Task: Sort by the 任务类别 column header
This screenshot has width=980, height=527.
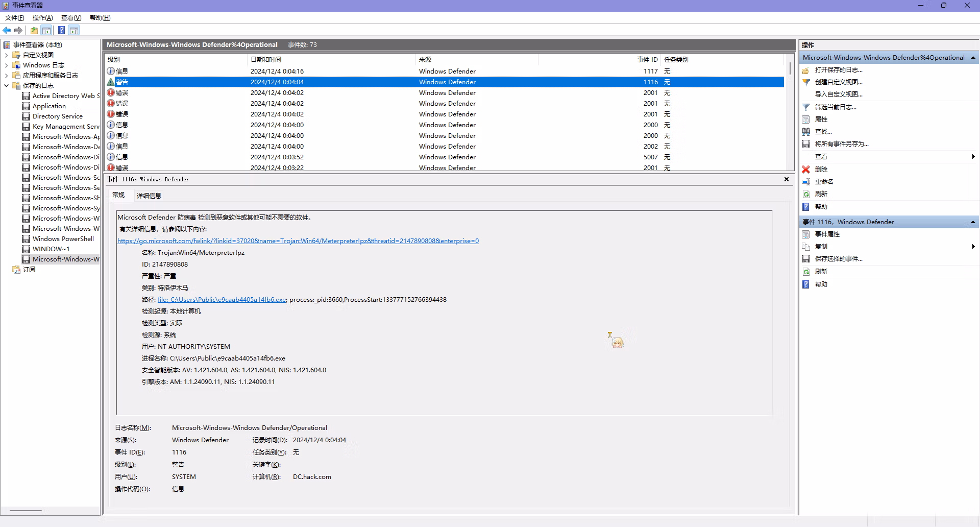Action: point(722,60)
